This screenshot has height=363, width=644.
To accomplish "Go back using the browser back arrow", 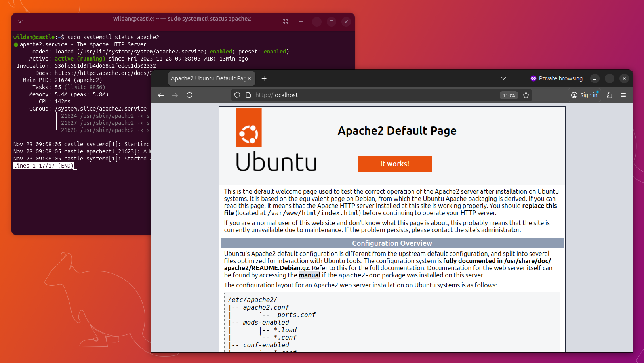I will pyautogui.click(x=161, y=95).
